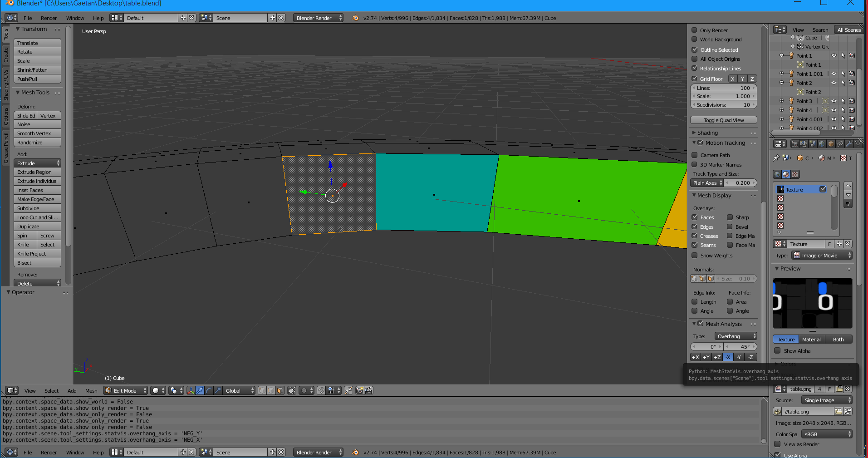Viewport: 868px width, 458px height.
Task: Open Render properties camera tab
Action: [x=795, y=144]
